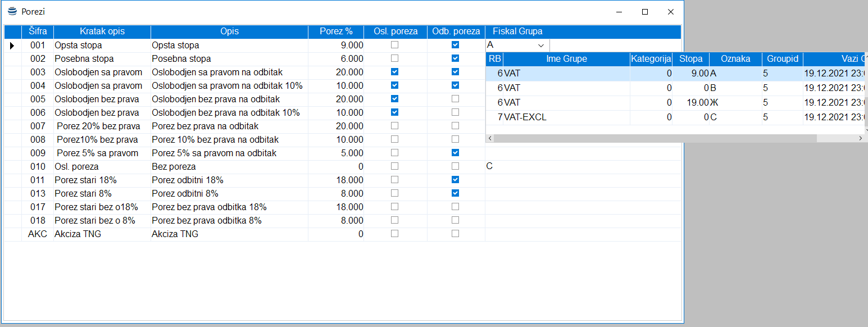Select the Porez stari 18% short description cell
The height and width of the screenshot is (327, 868).
(102, 180)
